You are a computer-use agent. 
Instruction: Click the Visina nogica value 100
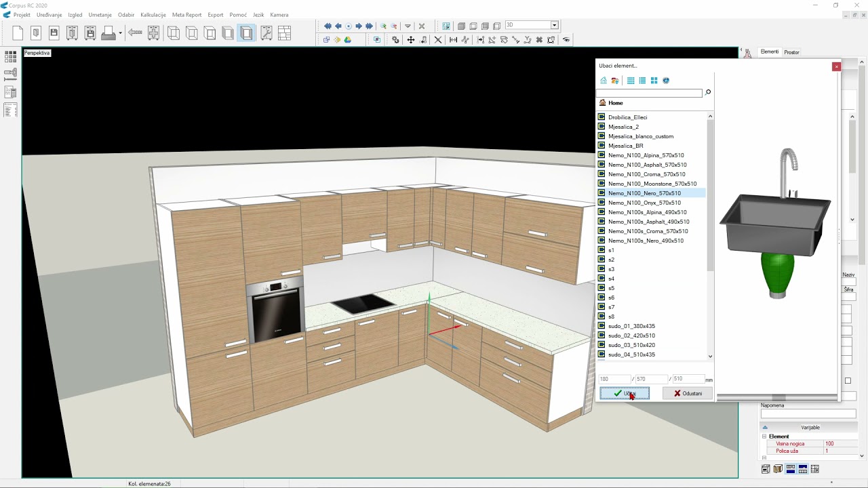[840, 444]
